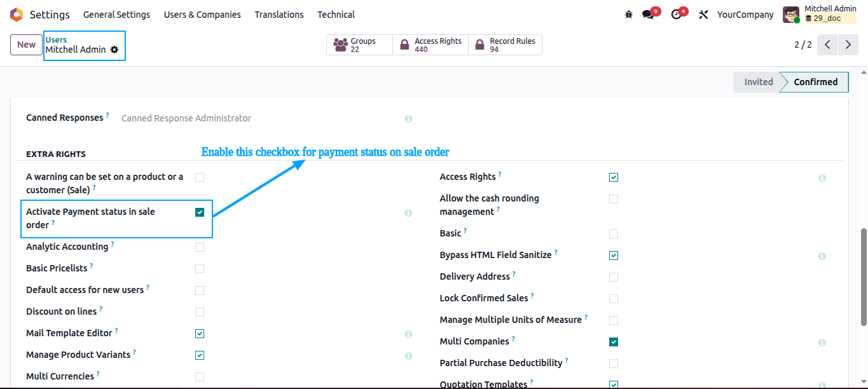The height and width of the screenshot is (389, 868).
Task: Open Record Rules 94 stat button
Action: (x=505, y=44)
